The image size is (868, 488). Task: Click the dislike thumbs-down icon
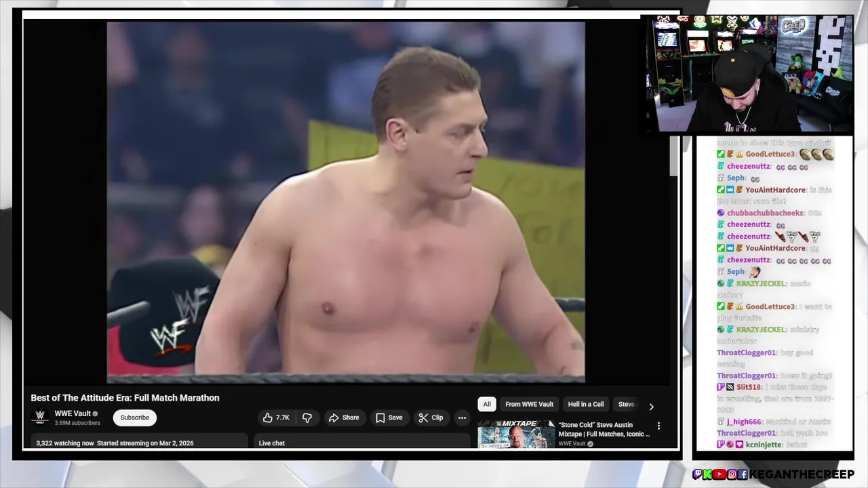[x=307, y=418]
